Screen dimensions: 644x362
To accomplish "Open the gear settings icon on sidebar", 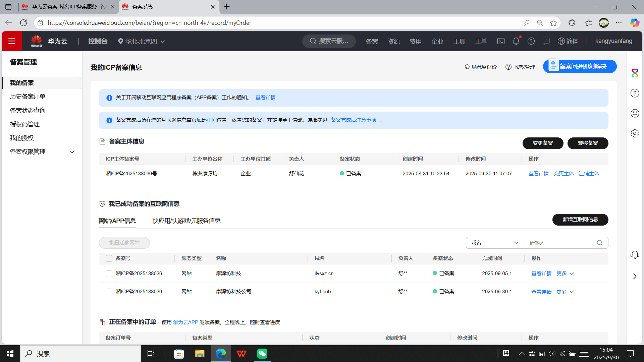I will [635, 133].
